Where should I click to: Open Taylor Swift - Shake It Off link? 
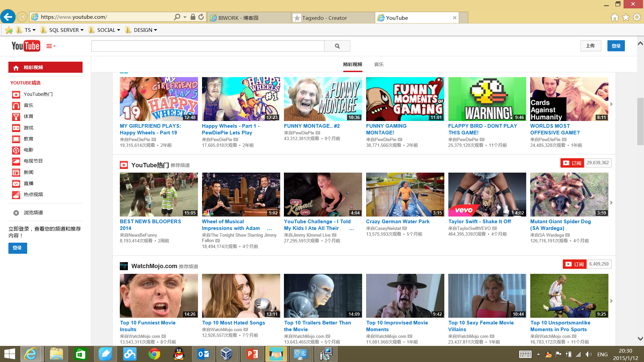click(479, 222)
